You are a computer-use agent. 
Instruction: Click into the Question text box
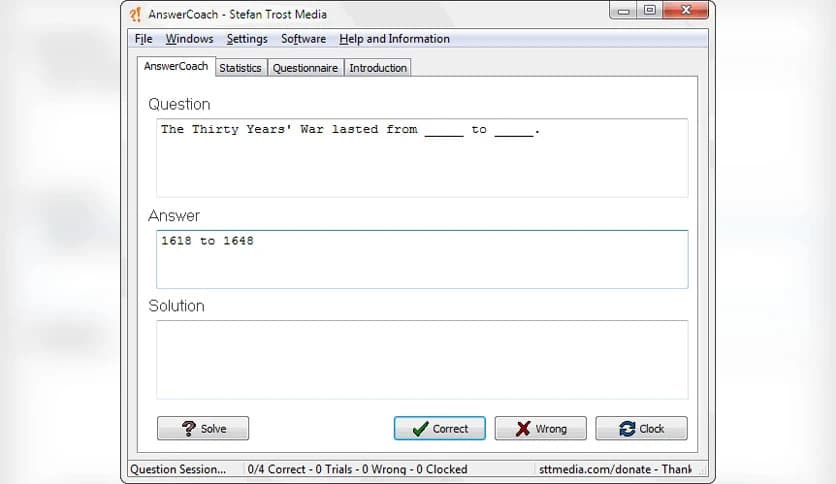(422, 158)
